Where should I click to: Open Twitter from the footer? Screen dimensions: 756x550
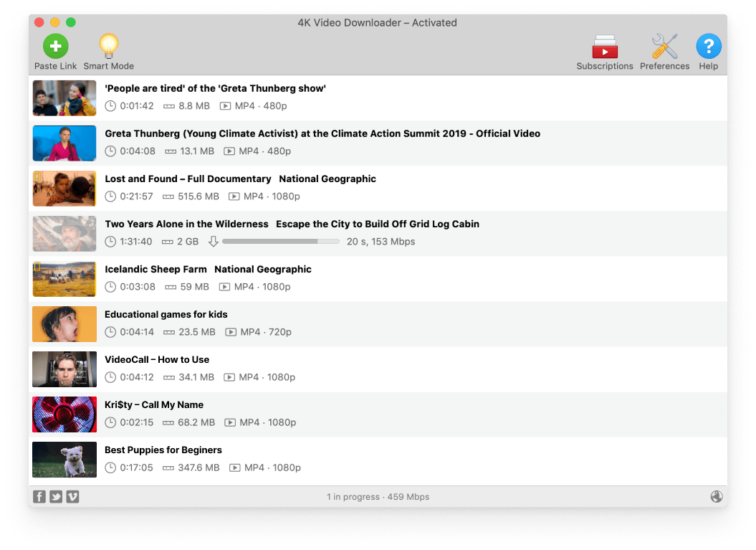coord(56,496)
